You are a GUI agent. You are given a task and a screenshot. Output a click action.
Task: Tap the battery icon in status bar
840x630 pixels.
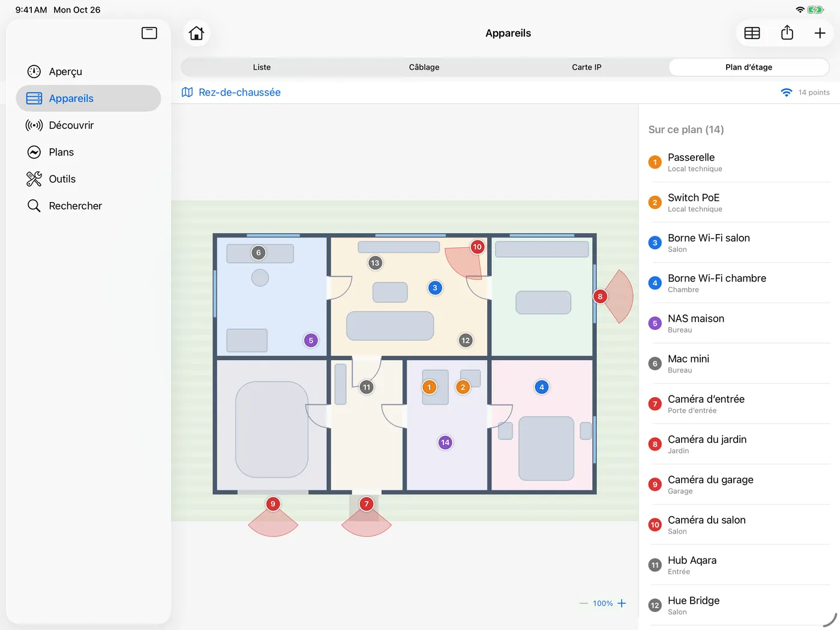816,10
